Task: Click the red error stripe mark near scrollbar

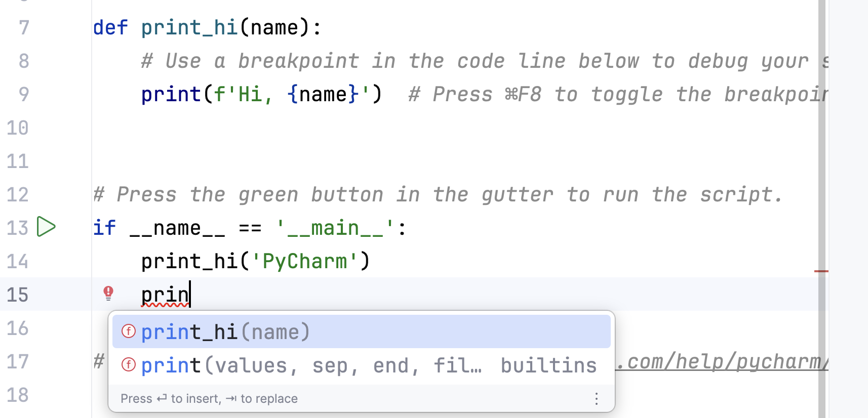Action: click(821, 271)
